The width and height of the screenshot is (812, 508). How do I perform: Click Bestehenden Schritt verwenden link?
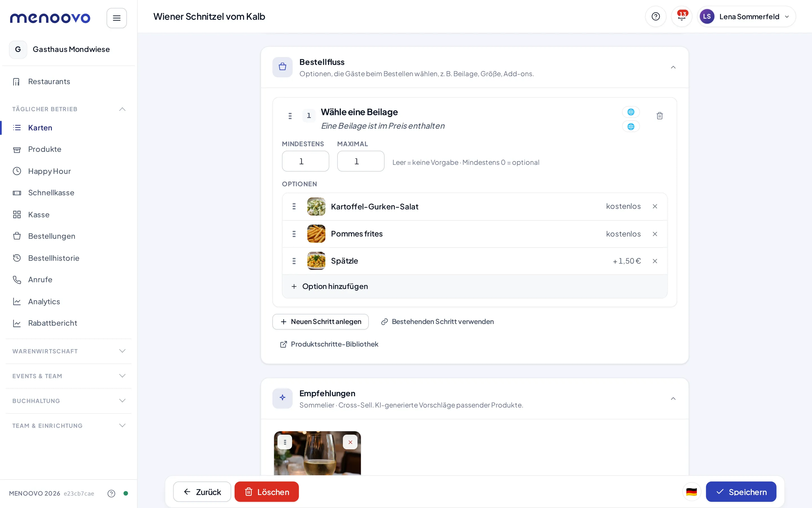(437, 322)
